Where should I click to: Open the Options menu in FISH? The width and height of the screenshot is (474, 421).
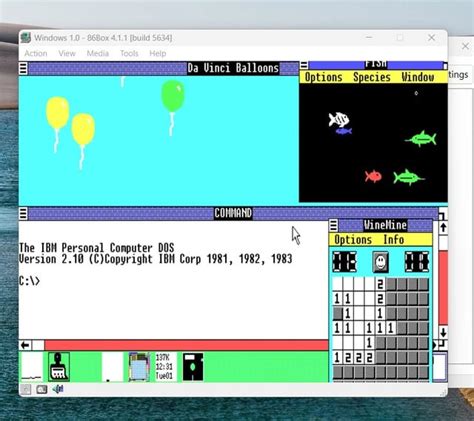(x=323, y=77)
